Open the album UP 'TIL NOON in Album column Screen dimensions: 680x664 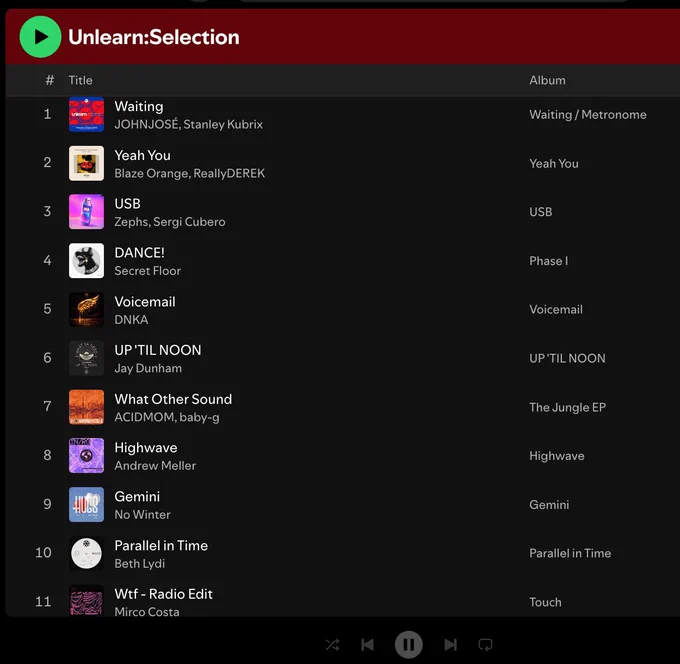click(567, 358)
